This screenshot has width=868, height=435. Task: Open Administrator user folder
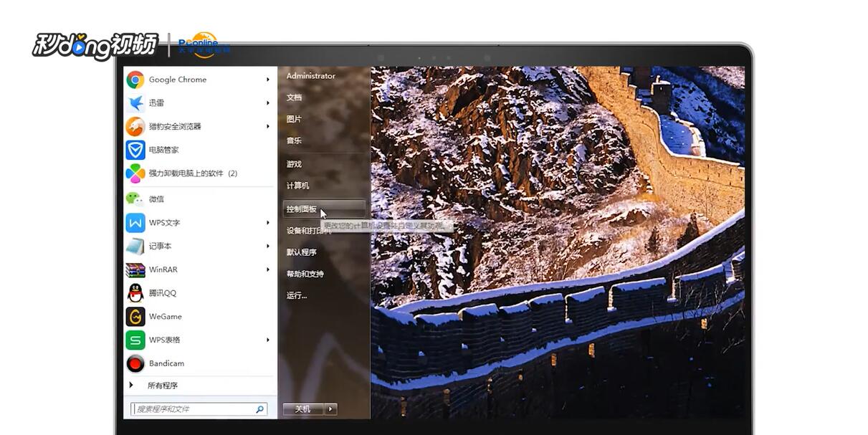tap(310, 76)
